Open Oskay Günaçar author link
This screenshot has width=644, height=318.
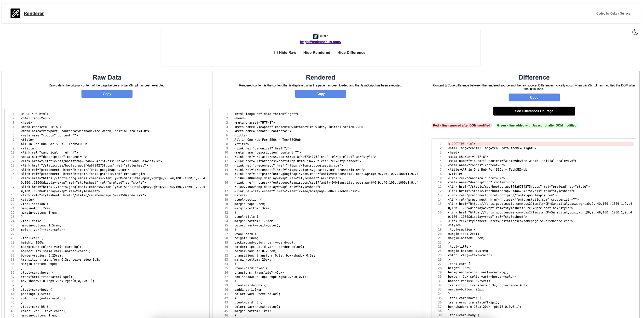tap(621, 14)
